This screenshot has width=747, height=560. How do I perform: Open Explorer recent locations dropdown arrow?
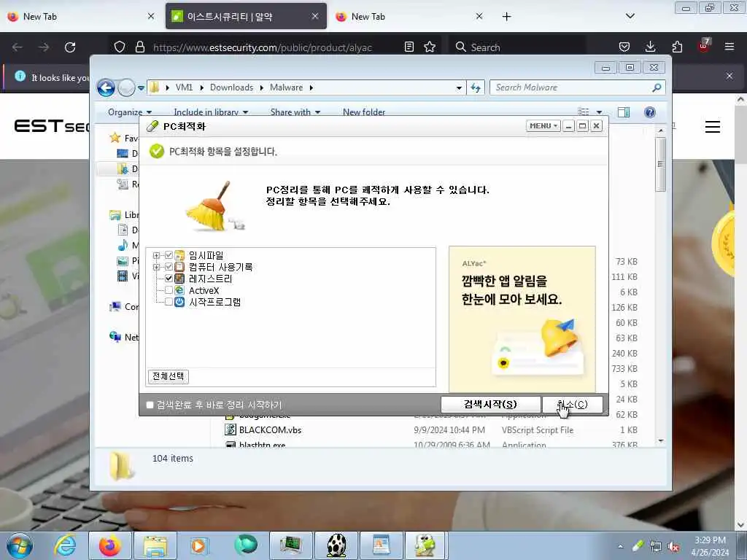click(x=141, y=88)
